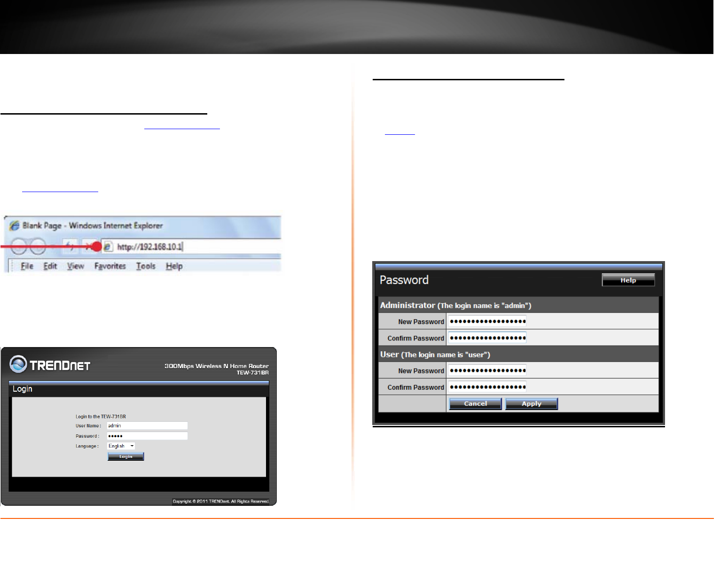The height and width of the screenshot is (564, 728).
Task: Click the address bar showing http://192.168.10.1
Action: point(191,247)
